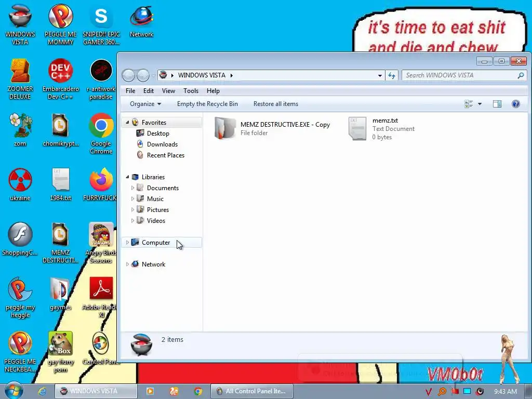Open the peggle my heggle desktop icon
532x399 pixels.
click(20, 298)
